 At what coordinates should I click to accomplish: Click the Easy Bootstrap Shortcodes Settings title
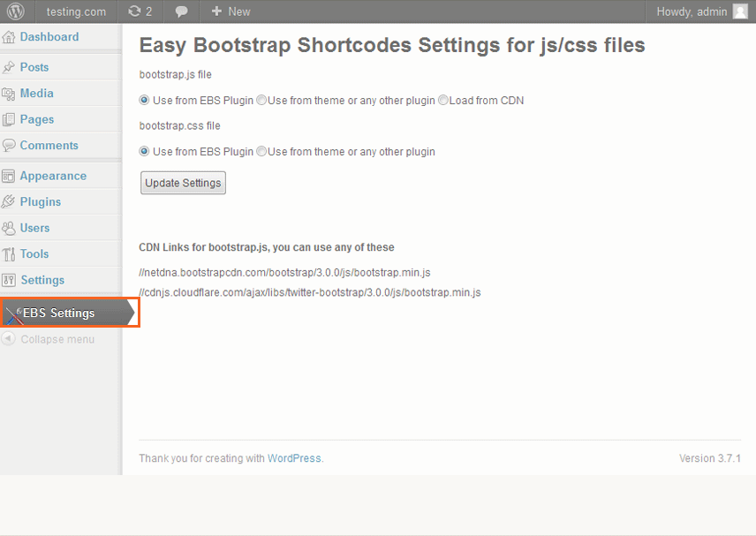pyautogui.click(x=392, y=45)
